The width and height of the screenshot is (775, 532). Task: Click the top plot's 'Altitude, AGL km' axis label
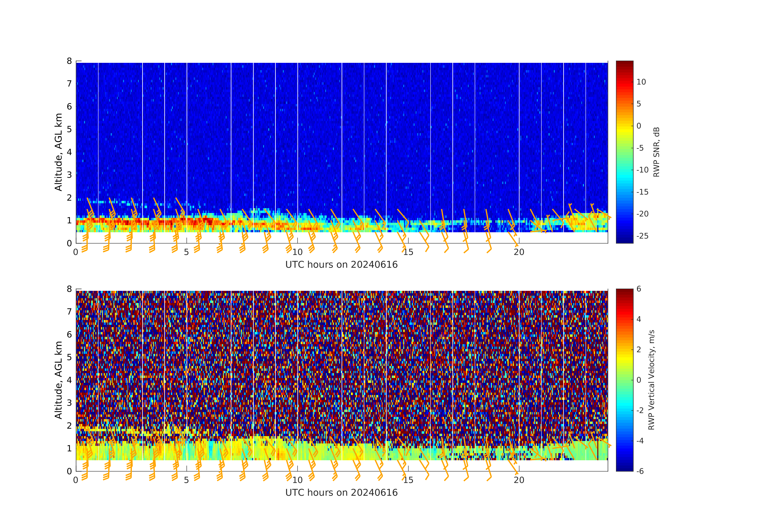click(58, 152)
